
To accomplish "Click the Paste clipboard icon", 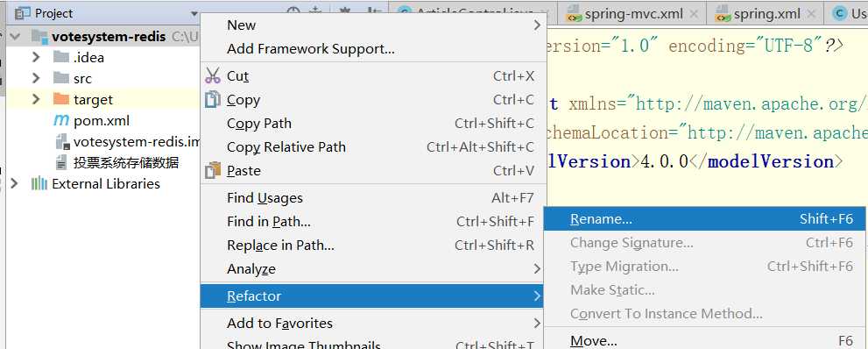I will [x=213, y=171].
